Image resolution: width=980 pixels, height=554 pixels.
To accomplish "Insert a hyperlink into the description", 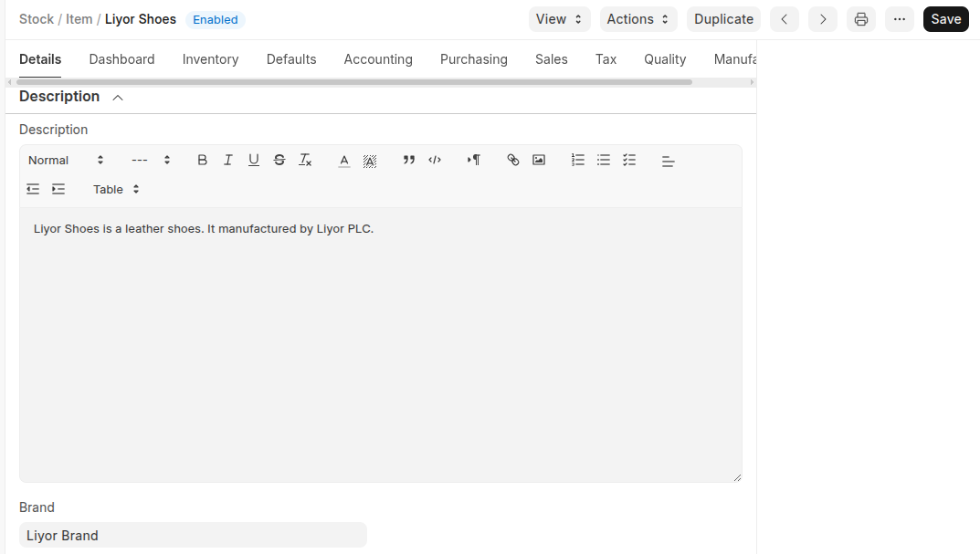I will [513, 160].
